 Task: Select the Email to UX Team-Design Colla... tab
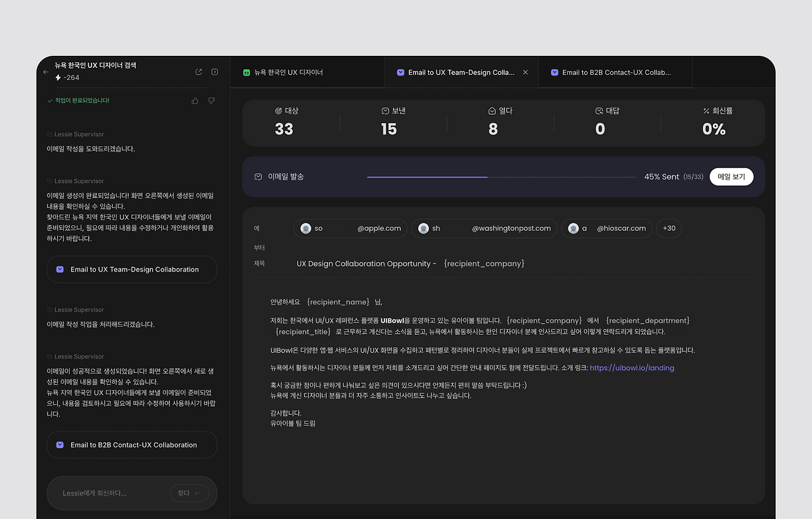[461, 72]
